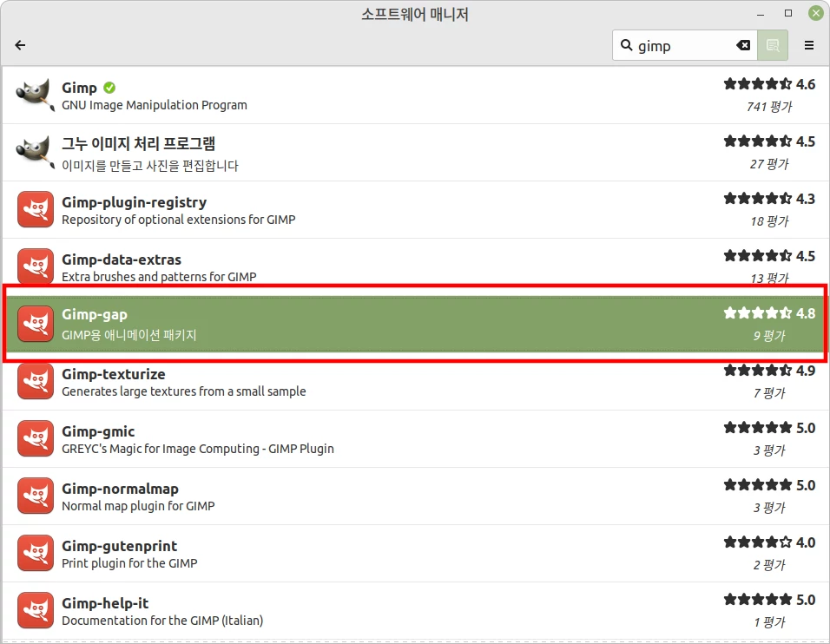Open the Gimp app icon with installed checkmark
The image size is (830, 644).
point(36,95)
